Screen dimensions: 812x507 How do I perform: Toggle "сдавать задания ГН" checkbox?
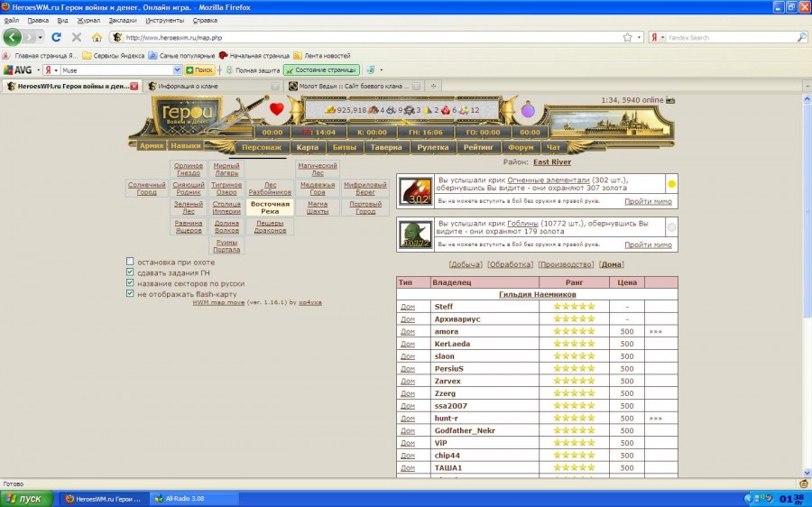click(130, 272)
